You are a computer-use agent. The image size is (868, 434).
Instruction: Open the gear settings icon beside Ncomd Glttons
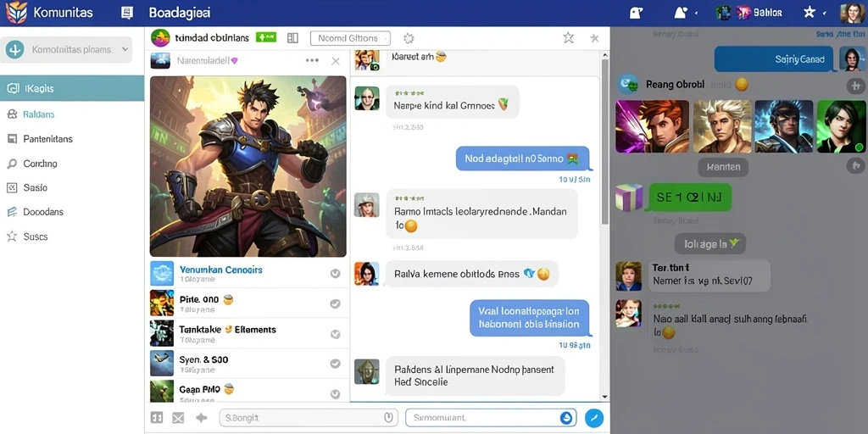pos(409,38)
